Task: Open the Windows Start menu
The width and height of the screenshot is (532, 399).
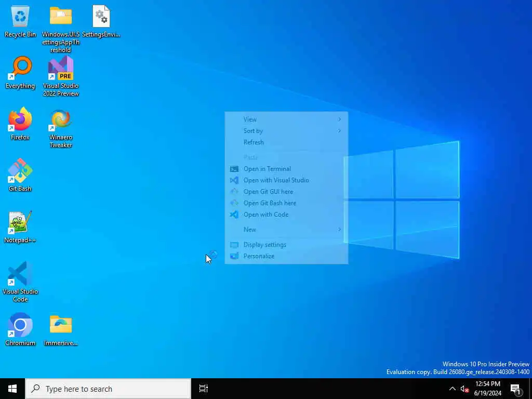Action: 12,389
